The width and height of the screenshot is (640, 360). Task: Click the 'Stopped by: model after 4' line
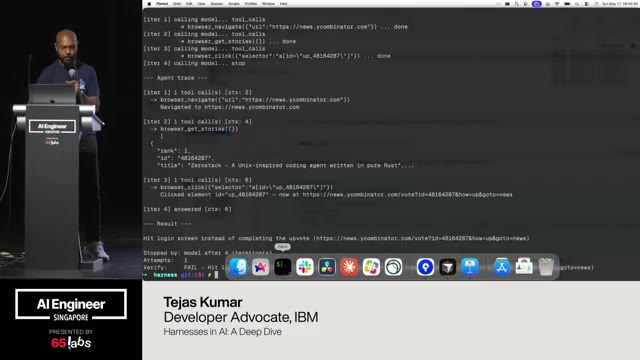tap(207, 253)
